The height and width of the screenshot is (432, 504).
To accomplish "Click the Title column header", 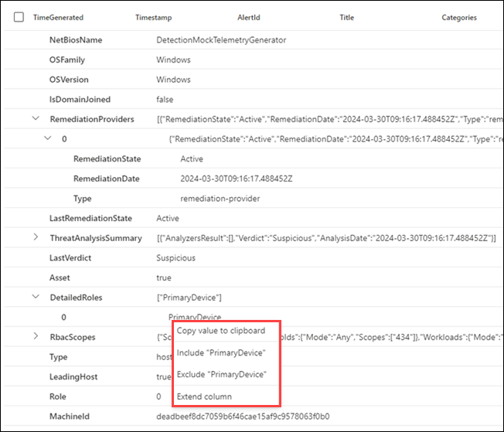I will point(347,17).
